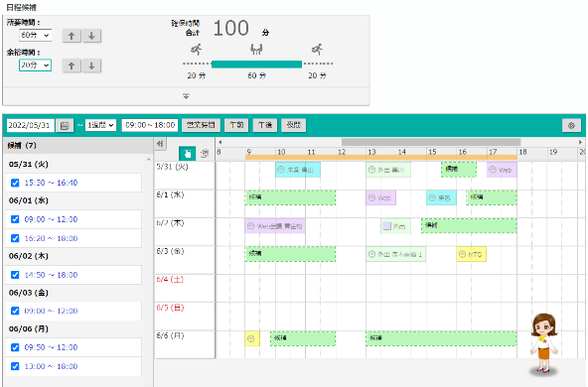Screen dimensions: 588x387
Task: Increase 所要時間 with its up arrow
Action: (72, 36)
